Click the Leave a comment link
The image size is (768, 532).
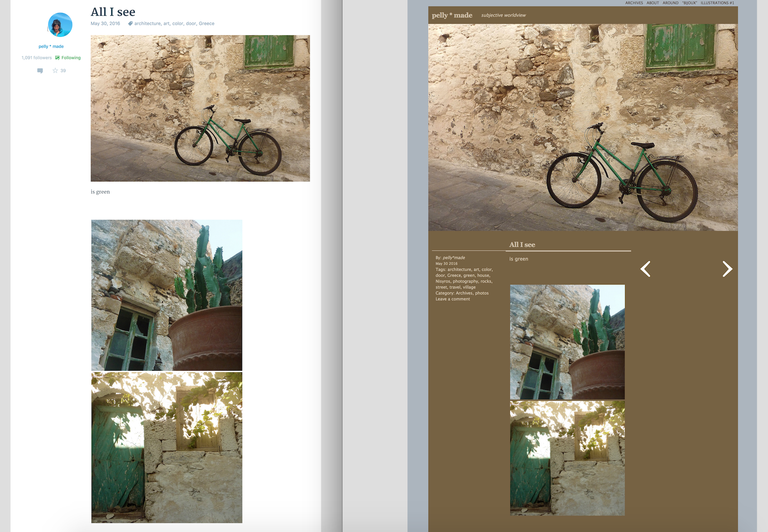[452, 299]
